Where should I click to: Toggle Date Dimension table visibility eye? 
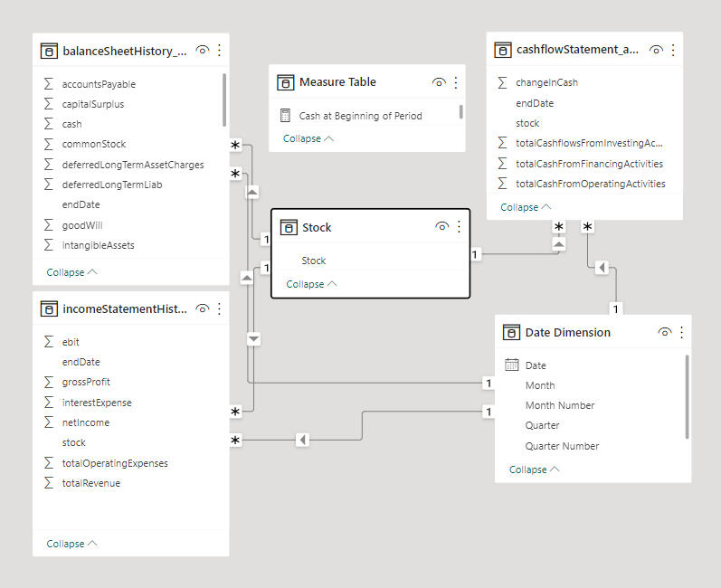click(665, 332)
